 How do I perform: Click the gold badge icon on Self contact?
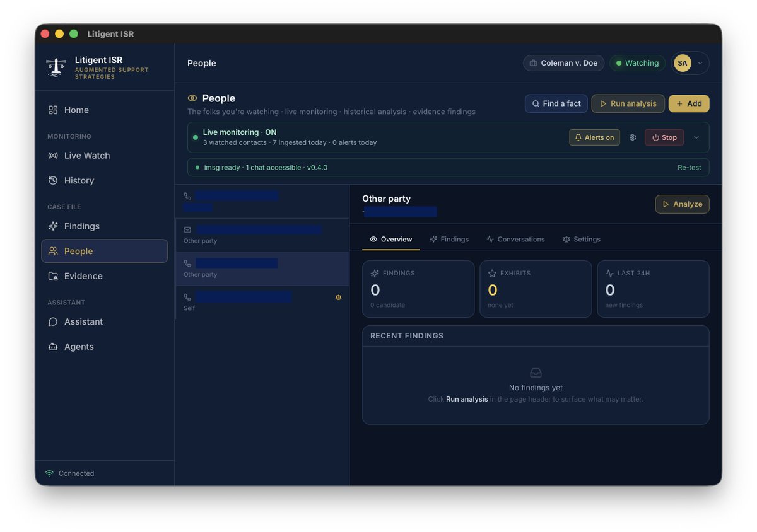[x=338, y=297]
